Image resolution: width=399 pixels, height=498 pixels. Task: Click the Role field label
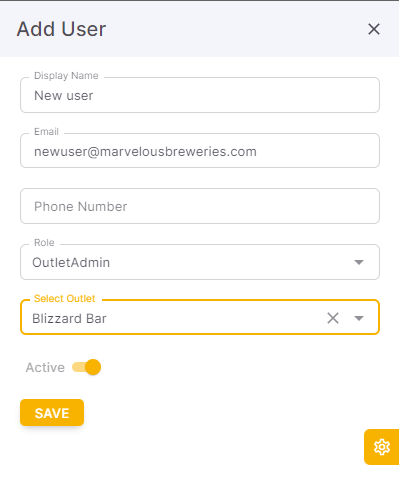[x=44, y=242]
